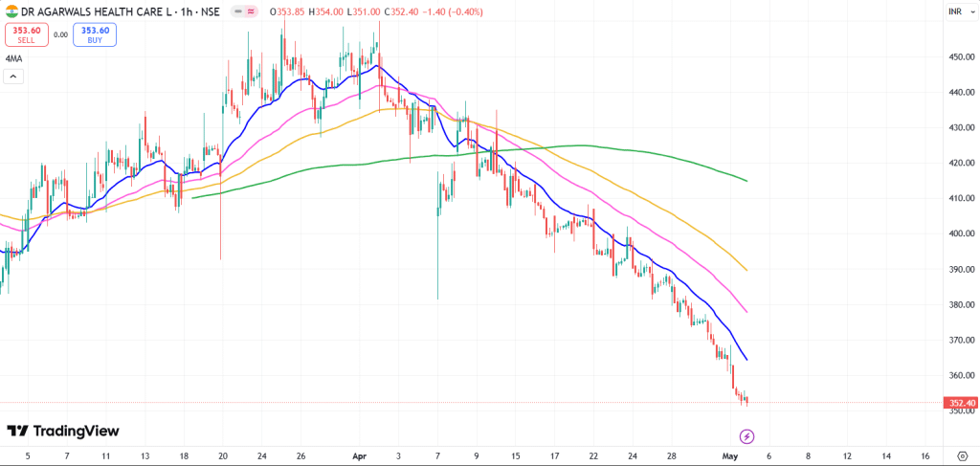Click the 28 date label on time axis

pyautogui.click(x=671, y=456)
